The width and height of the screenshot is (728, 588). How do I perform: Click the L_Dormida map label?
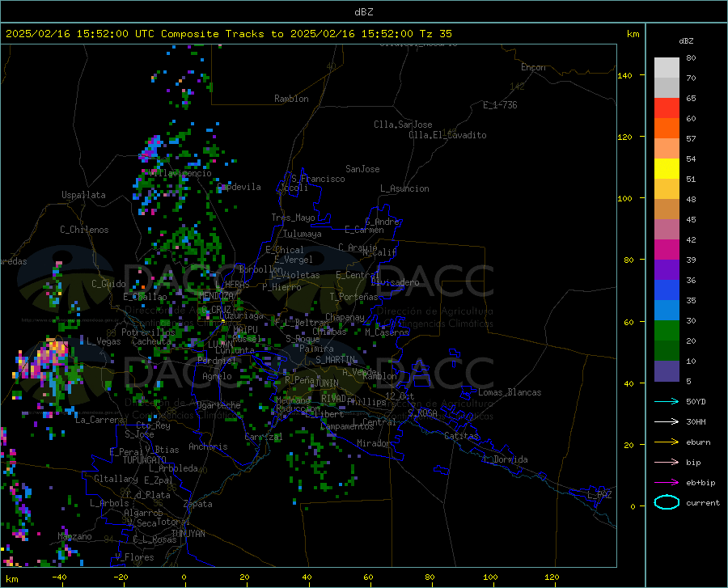click(505, 459)
